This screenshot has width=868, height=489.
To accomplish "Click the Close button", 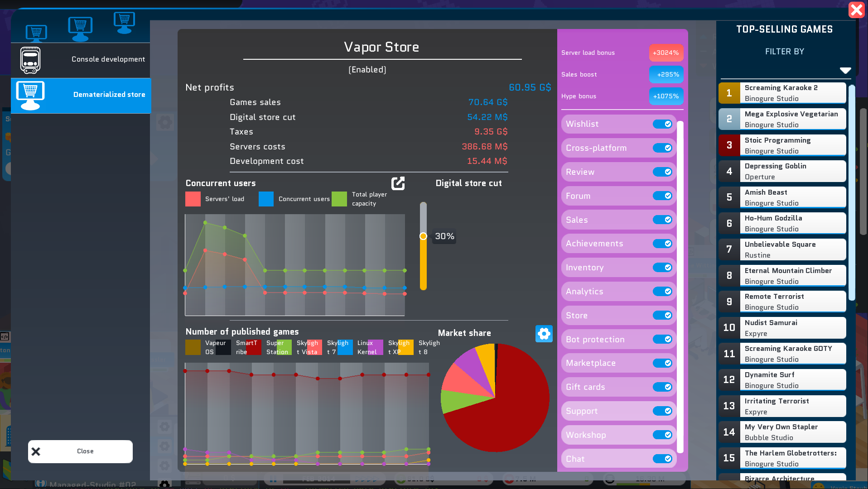I will pyautogui.click(x=80, y=451).
